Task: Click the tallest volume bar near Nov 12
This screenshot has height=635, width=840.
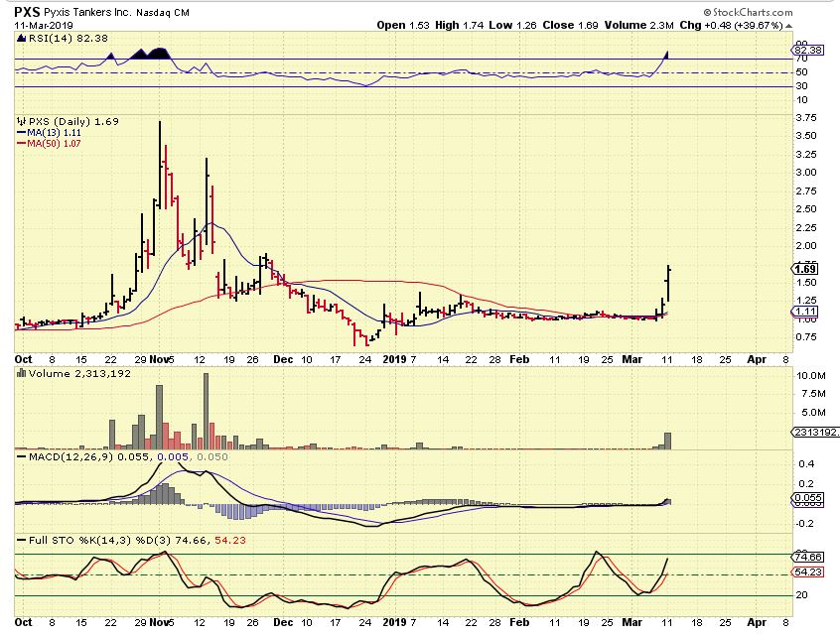Action: click(x=206, y=411)
